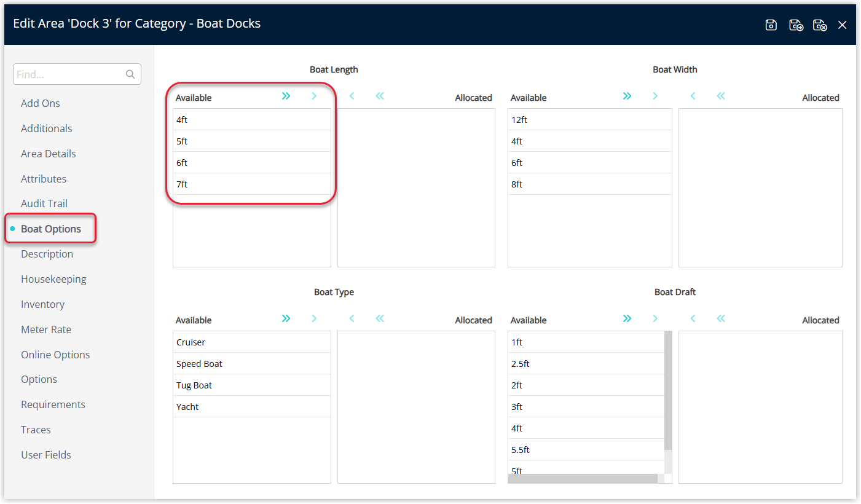861x504 pixels.
Task: Open User Fields section
Action: pos(46,455)
